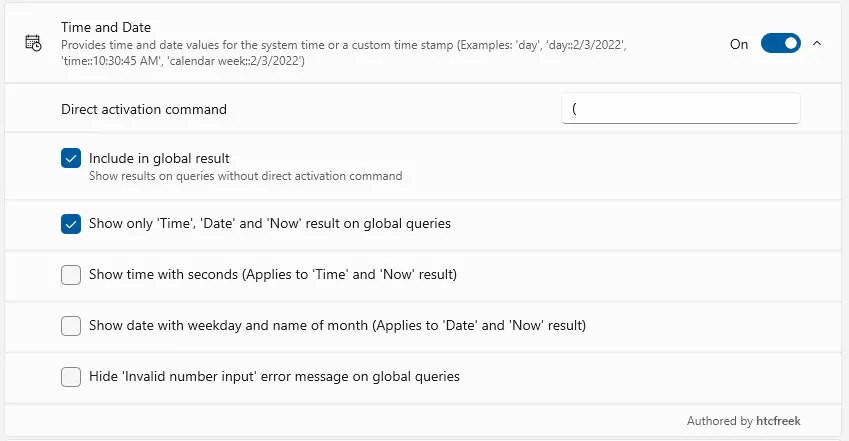Collapse the Time and Date settings chevron
This screenshot has height=441, width=849.
(817, 44)
